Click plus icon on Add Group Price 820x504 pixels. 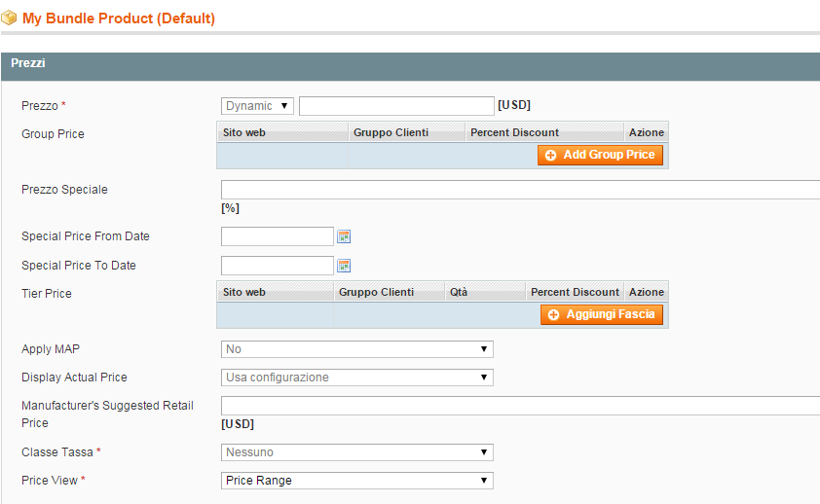(551, 155)
